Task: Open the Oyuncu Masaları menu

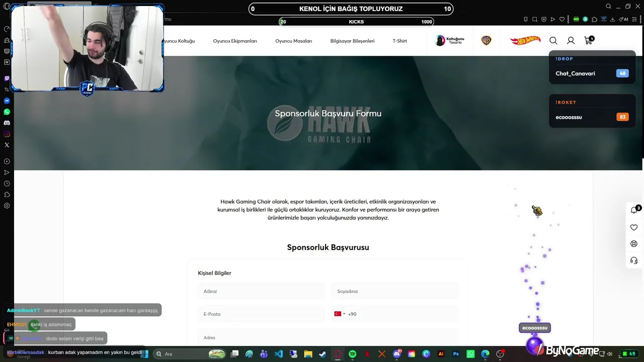Action: click(294, 41)
